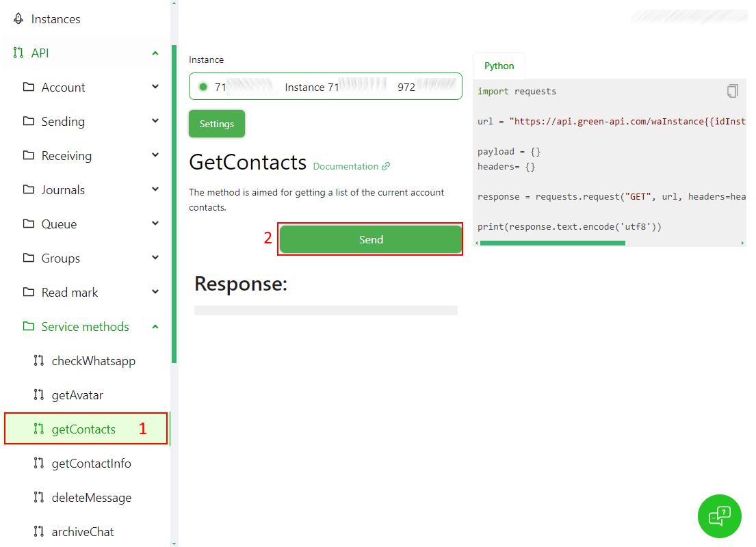Click the Settings button
This screenshot has height=547, width=756.
(x=216, y=124)
